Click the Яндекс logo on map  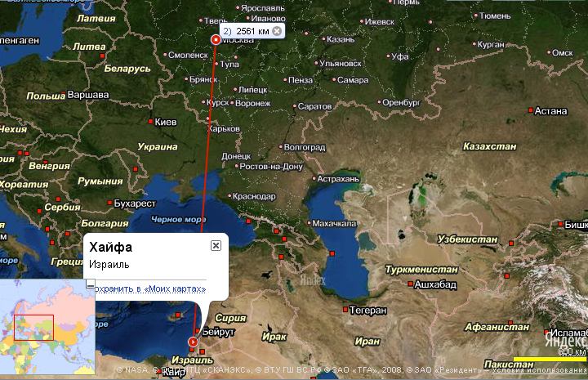pyautogui.click(x=566, y=340)
